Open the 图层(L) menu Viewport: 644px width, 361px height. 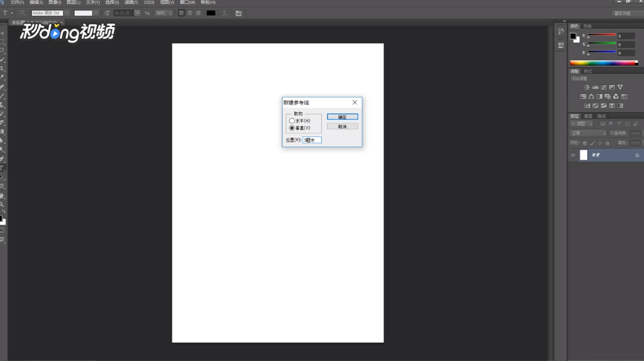(x=73, y=3)
